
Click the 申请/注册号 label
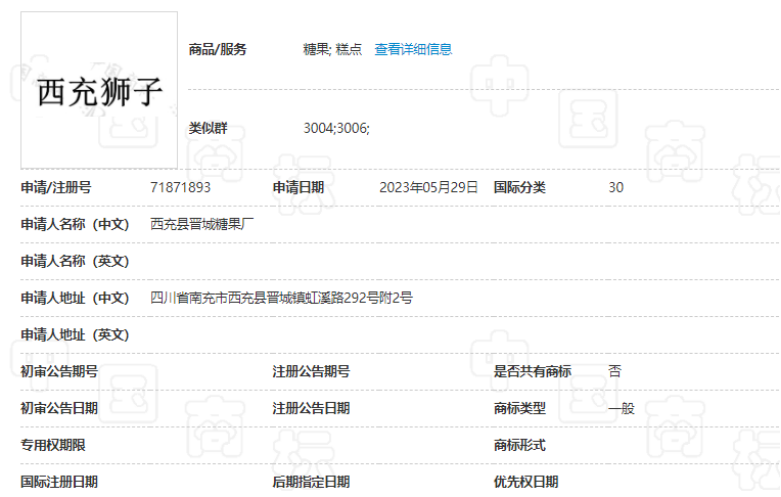56,187
